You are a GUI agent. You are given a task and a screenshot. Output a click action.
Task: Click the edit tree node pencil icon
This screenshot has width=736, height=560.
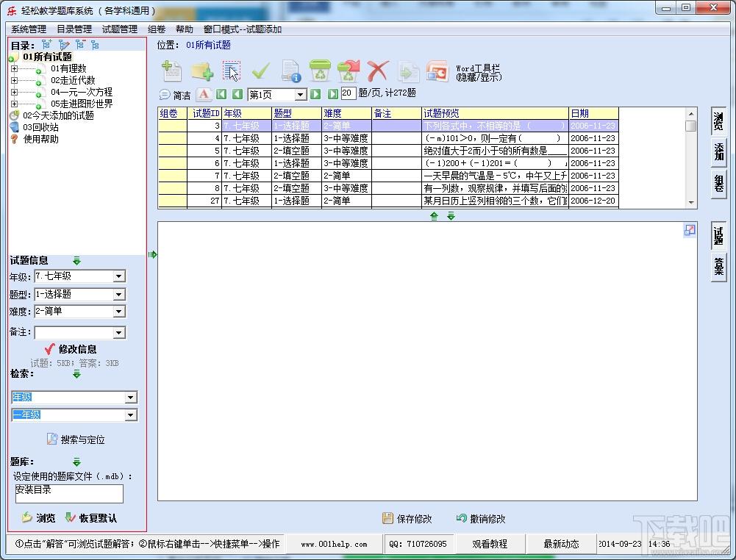[x=64, y=45]
